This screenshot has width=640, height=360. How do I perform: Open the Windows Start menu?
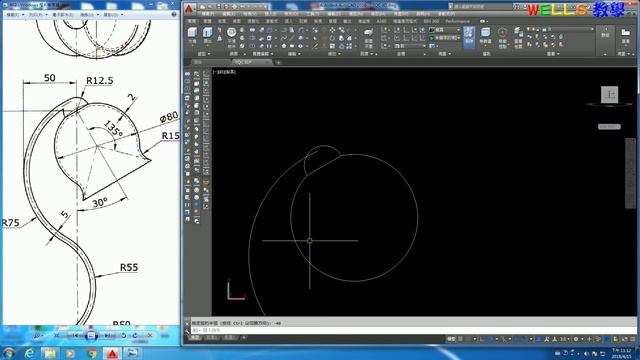pyautogui.click(x=9, y=353)
